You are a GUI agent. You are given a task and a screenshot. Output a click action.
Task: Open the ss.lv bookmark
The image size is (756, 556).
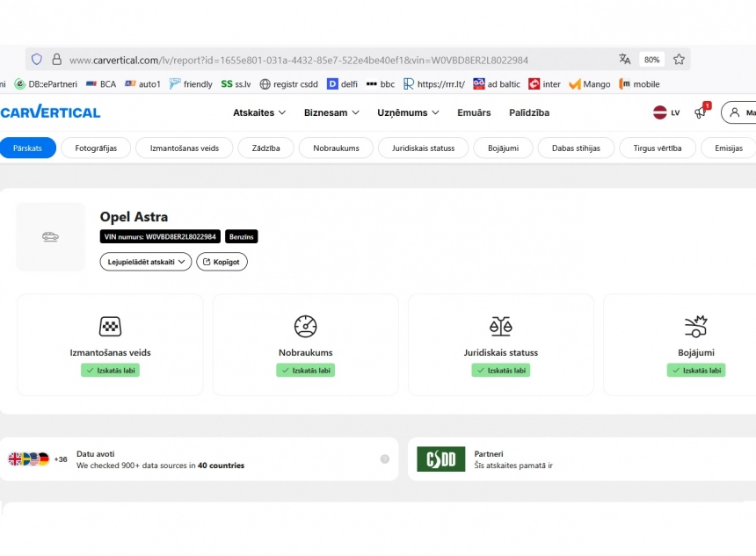[x=236, y=84]
